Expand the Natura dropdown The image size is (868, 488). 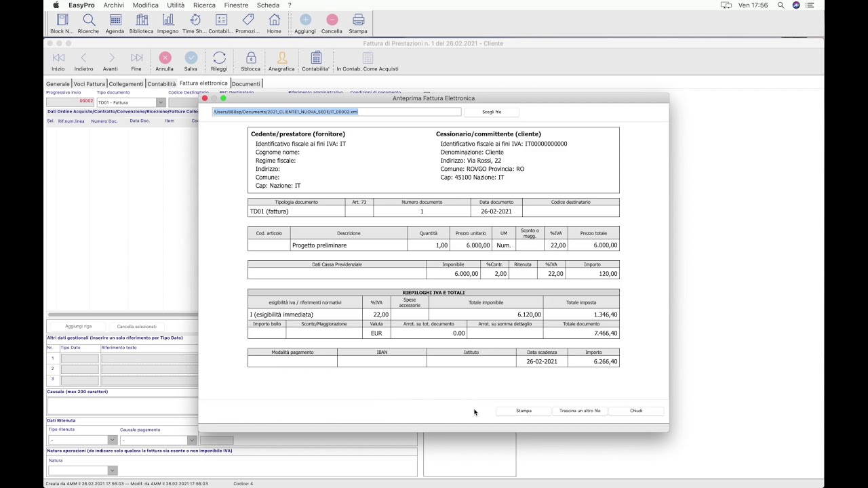(x=112, y=470)
